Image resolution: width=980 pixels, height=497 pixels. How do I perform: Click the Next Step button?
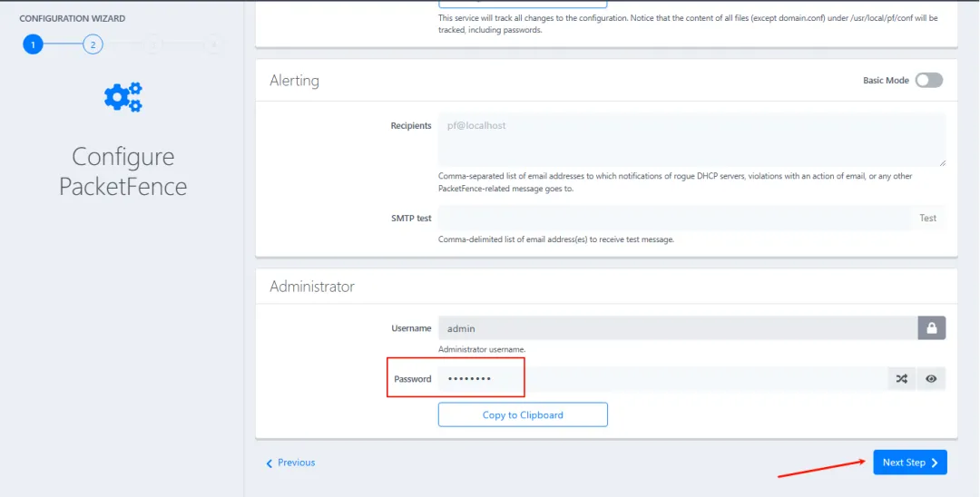pos(910,463)
